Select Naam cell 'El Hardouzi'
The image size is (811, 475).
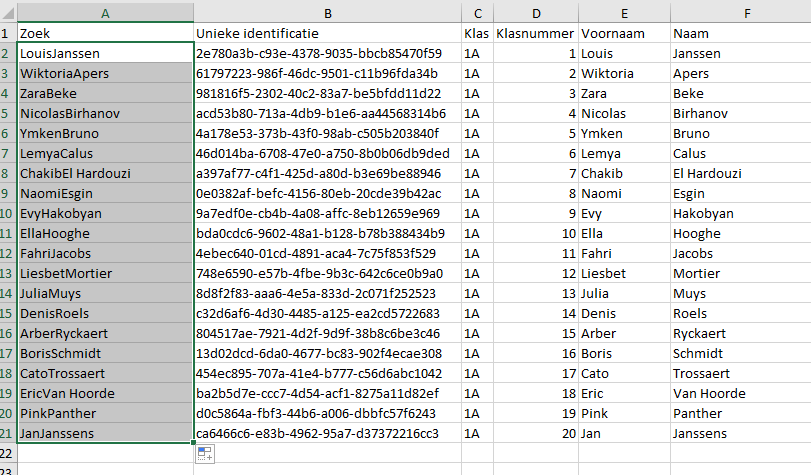click(741, 173)
